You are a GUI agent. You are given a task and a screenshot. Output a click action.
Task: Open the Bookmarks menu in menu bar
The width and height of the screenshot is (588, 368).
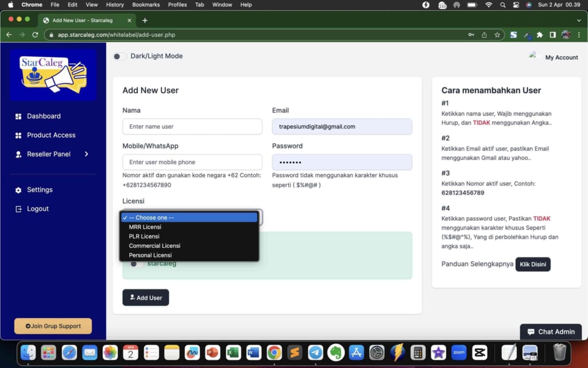(x=146, y=5)
